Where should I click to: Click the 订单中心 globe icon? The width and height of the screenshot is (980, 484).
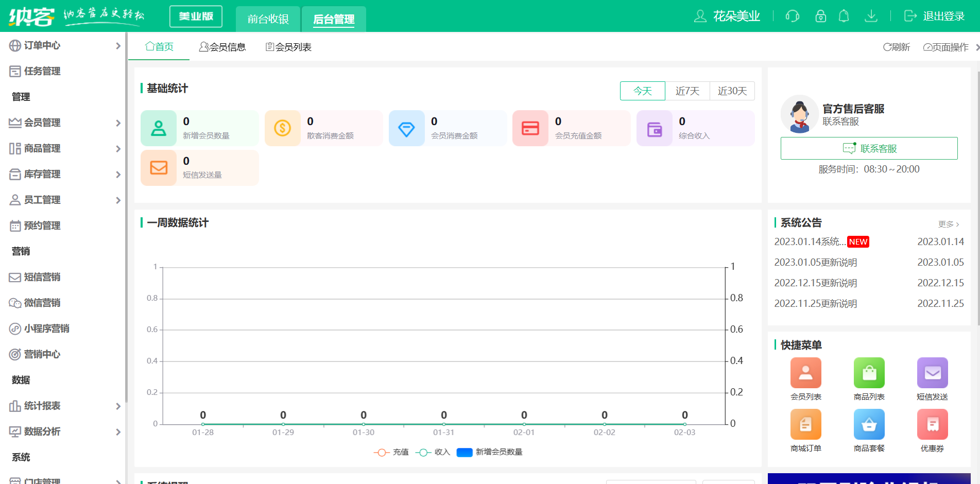[15, 45]
